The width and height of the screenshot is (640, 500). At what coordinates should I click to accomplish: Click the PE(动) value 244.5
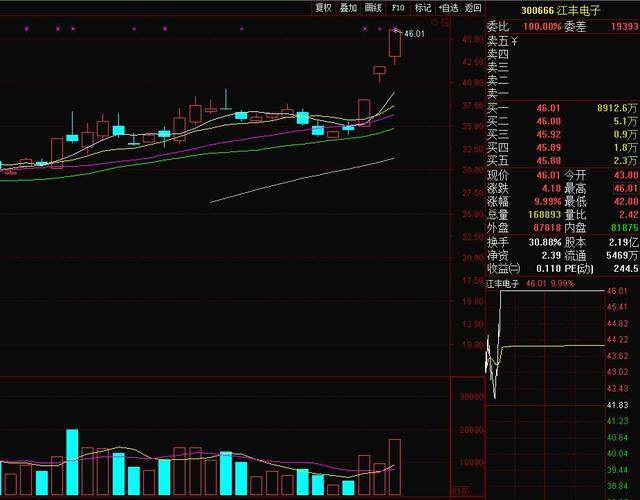(626, 269)
